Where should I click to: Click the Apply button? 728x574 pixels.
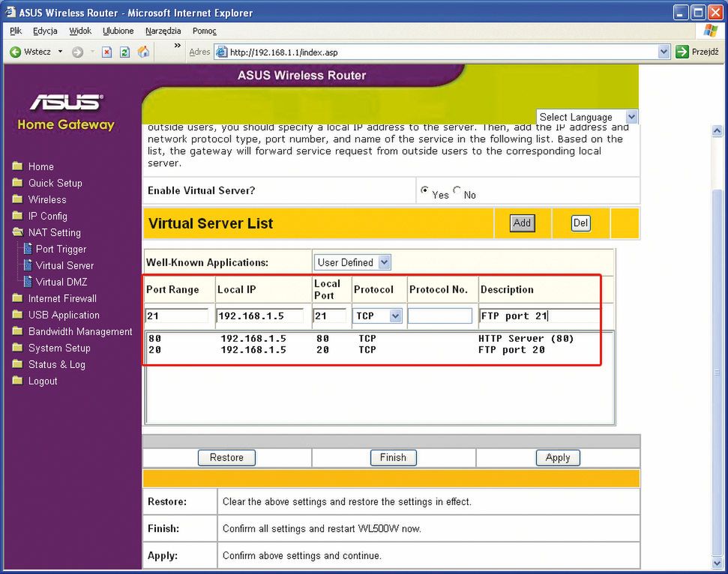point(558,458)
